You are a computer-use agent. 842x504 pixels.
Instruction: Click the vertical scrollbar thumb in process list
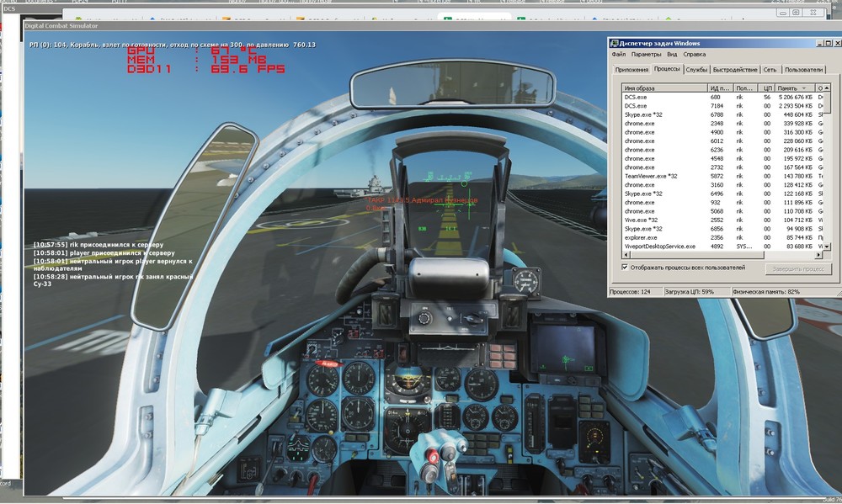(828, 102)
